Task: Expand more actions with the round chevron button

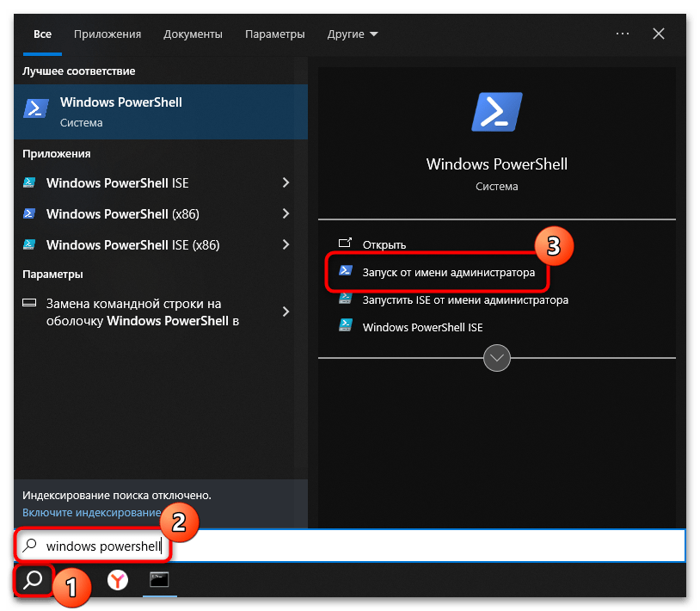Action: [497, 358]
